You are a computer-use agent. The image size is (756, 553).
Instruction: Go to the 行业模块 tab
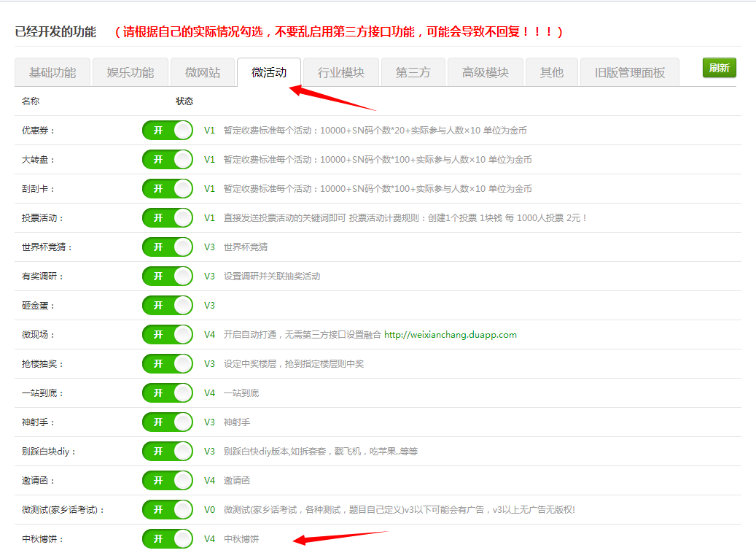341,73
